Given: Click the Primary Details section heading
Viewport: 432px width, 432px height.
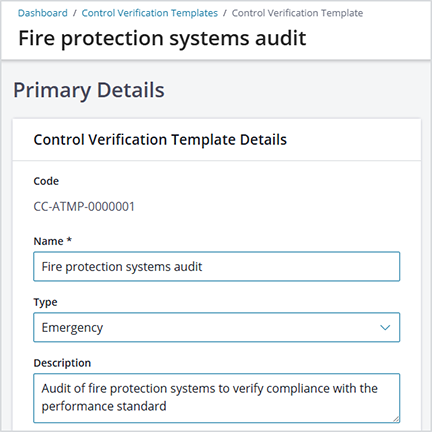Looking at the screenshot, I should pyautogui.click(x=89, y=90).
